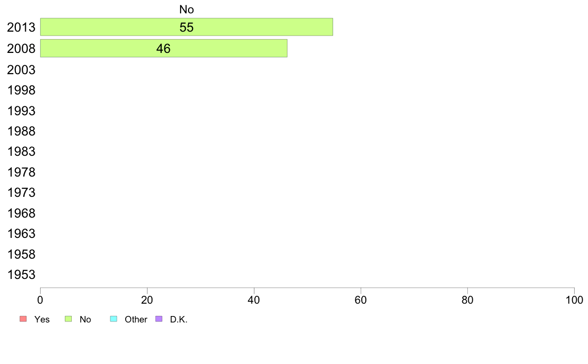588x364 pixels.
Task: Click the 40 axis tick label
Action: click(254, 300)
